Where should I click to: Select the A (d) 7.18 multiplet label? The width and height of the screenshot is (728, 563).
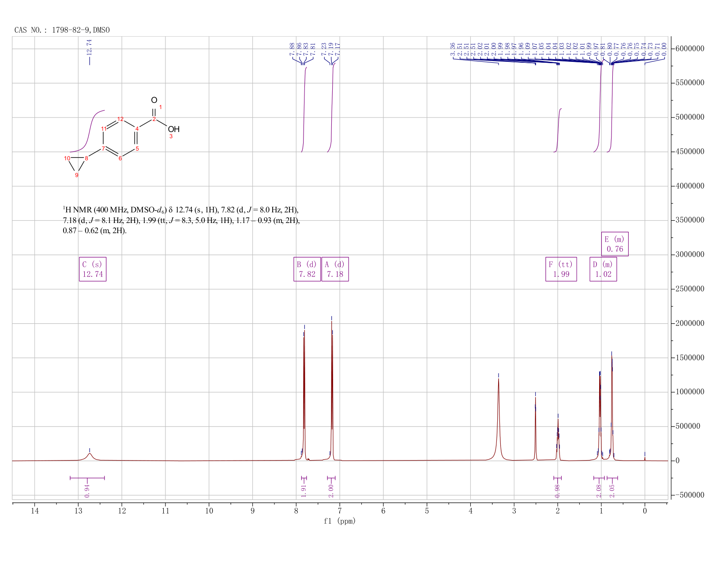click(335, 269)
